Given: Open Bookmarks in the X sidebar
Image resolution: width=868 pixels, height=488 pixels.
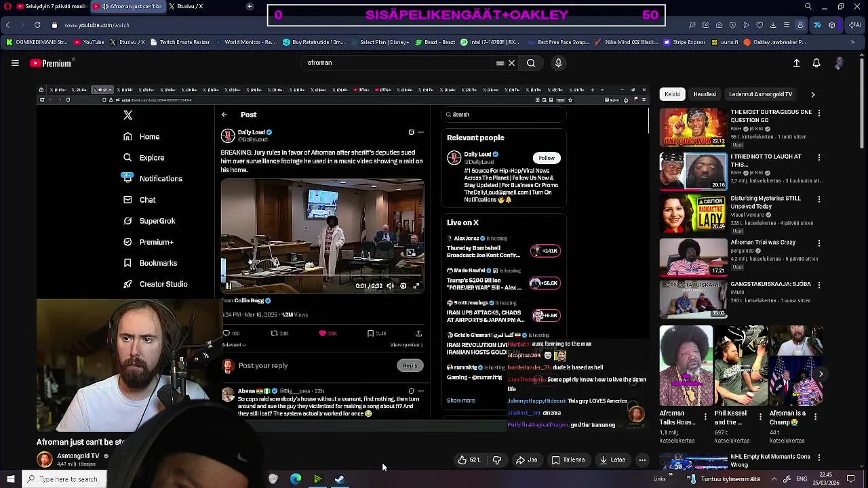Looking at the screenshot, I should pos(151,263).
